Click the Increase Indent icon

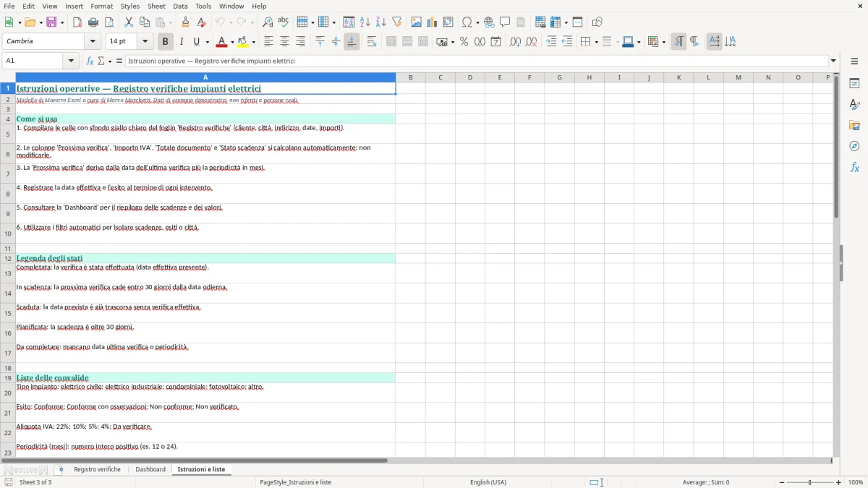click(551, 42)
